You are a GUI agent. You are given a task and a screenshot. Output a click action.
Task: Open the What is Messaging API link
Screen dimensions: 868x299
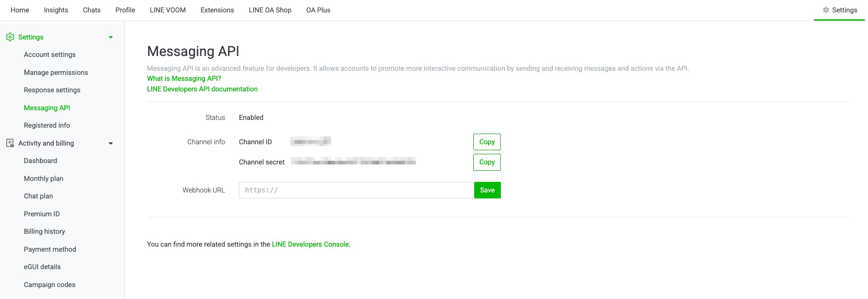tap(184, 79)
